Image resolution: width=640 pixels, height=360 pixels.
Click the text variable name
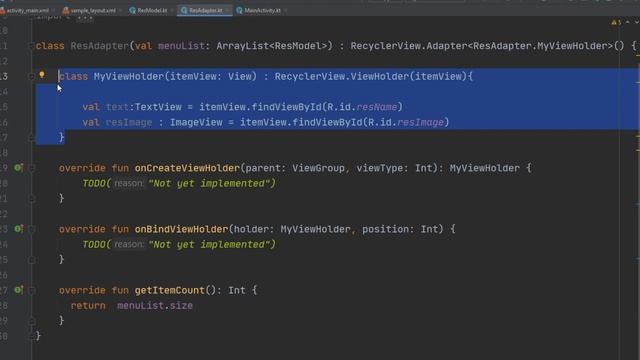coord(117,107)
